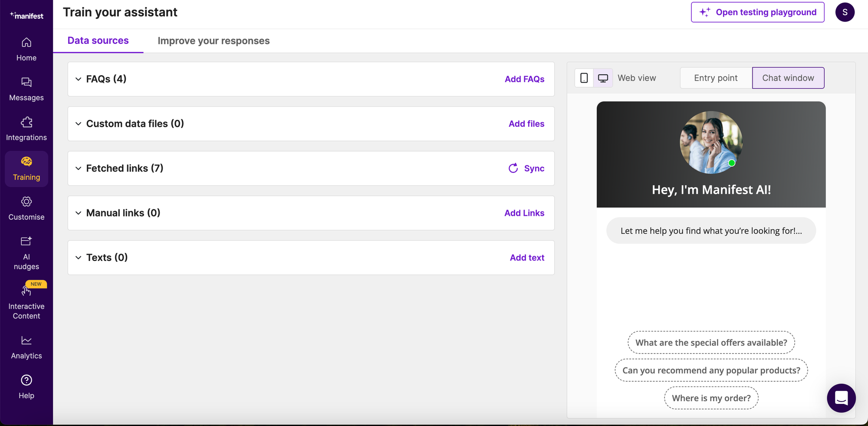Open testing playground
868x426 pixels.
(x=757, y=12)
